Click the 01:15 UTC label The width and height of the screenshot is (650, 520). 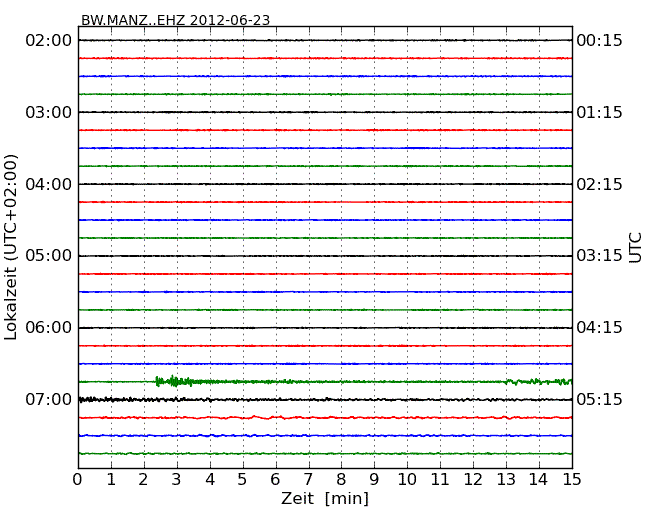coord(599,112)
